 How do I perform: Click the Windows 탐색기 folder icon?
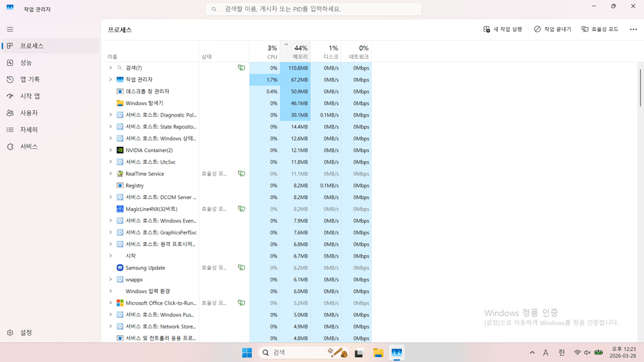pos(120,103)
